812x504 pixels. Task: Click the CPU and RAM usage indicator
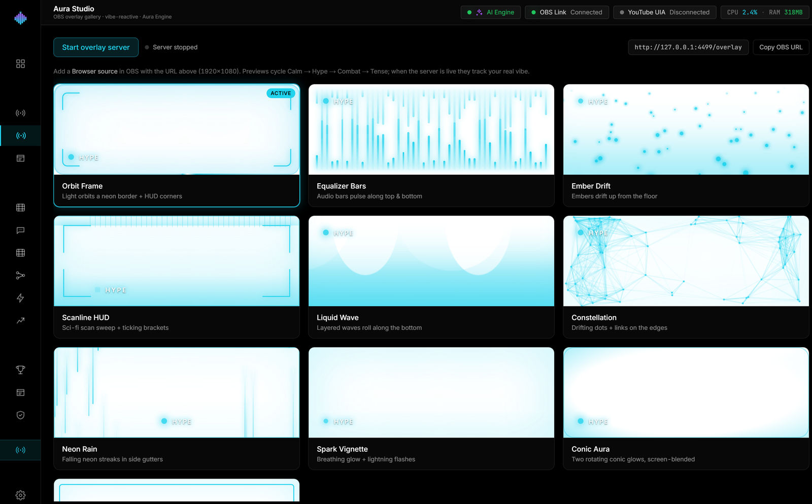765,12
